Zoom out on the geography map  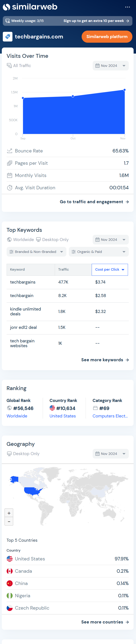tap(9, 522)
